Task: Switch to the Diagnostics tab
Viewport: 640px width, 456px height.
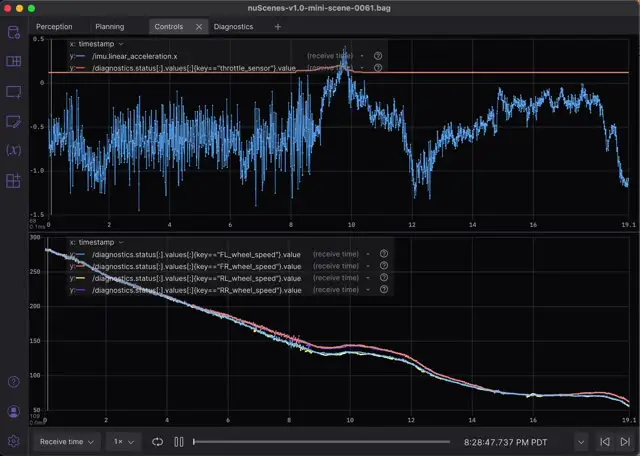Action: tap(233, 27)
